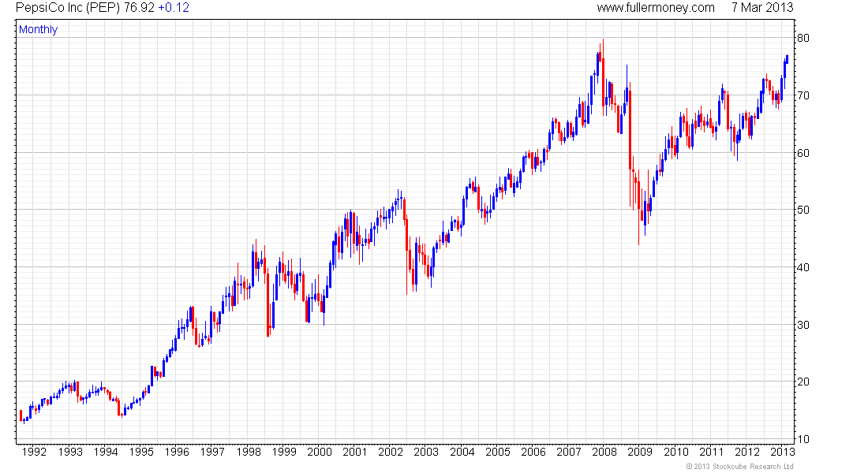Viewport: 868px width, 473px height.
Task: Click the price axis label 20
Action: [803, 382]
